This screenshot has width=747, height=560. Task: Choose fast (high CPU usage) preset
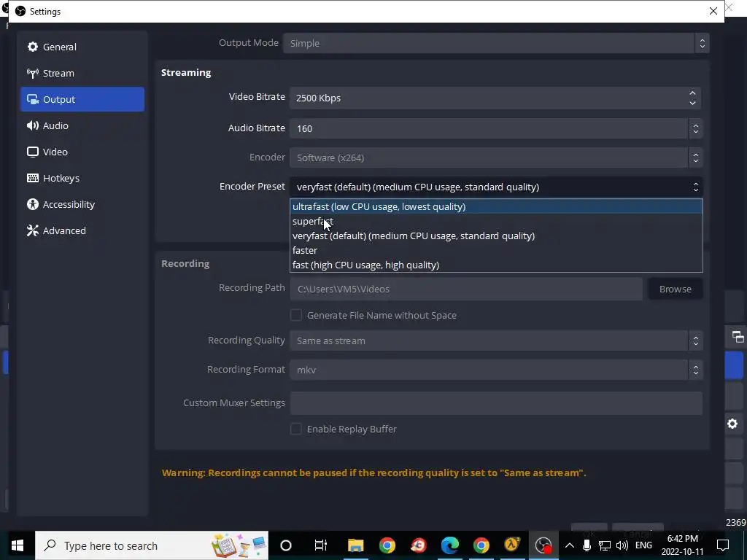[496, 265]
